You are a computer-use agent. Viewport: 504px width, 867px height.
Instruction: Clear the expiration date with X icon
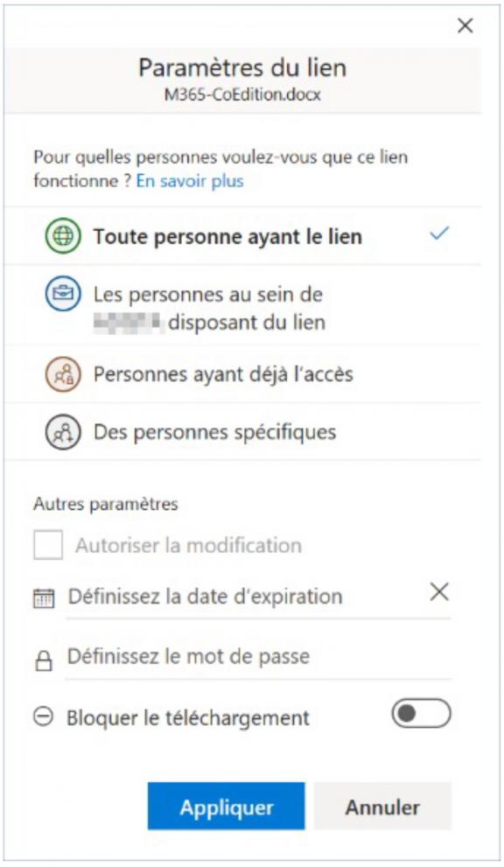[439, 591]
